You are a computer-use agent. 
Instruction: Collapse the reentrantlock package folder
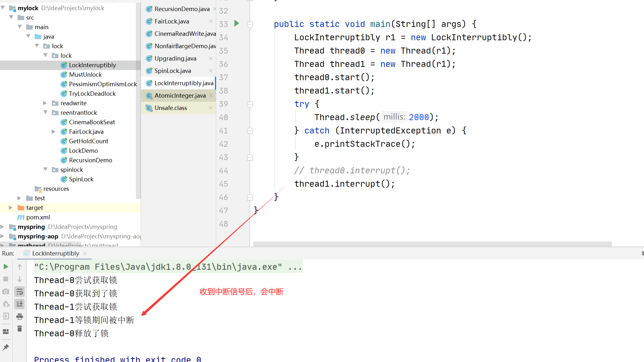tap(45, 113)
